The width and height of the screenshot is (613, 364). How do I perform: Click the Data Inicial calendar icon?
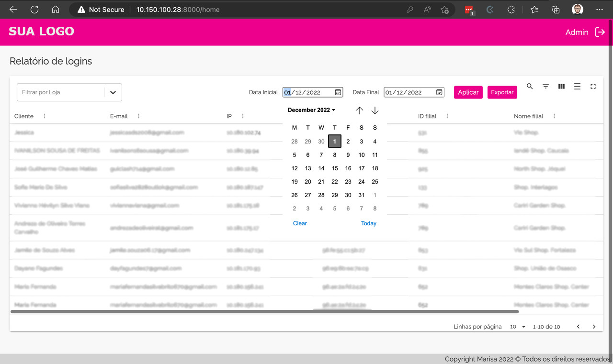[x=338, y=92]
